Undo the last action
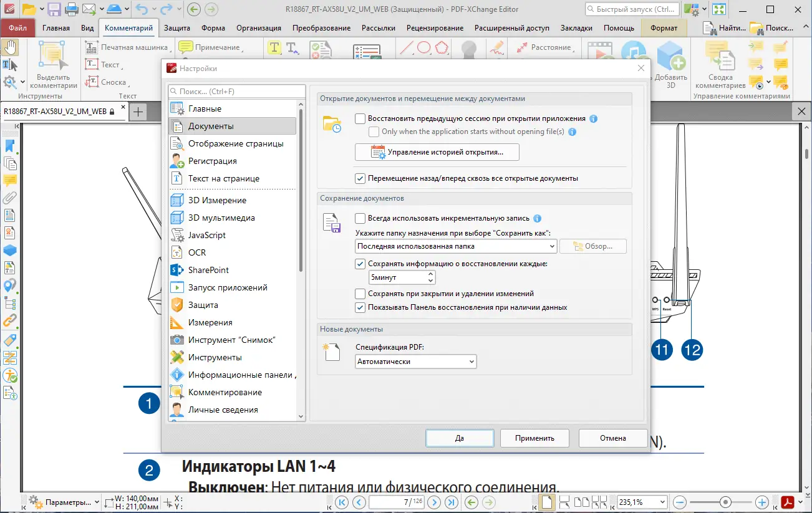 (142, 9)
